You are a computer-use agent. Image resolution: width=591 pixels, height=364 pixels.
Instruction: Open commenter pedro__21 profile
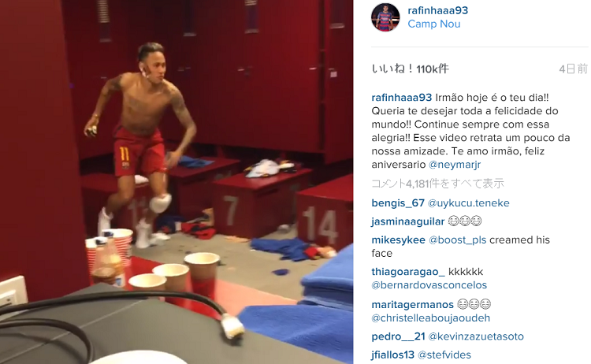pos(398,336)
